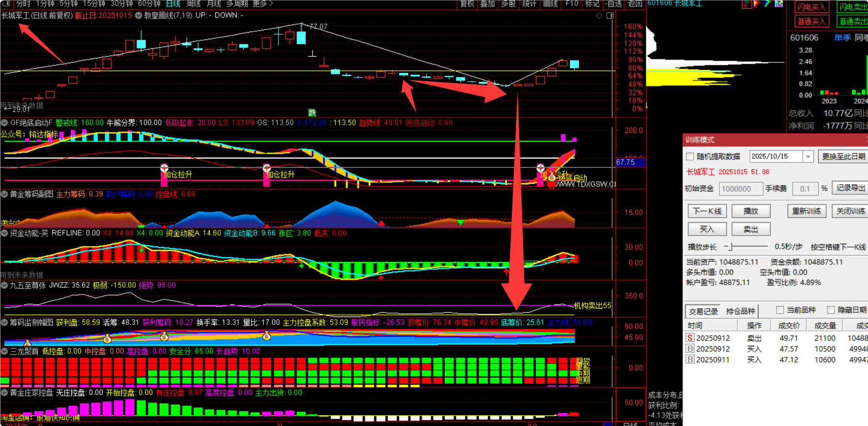The width and height of the screenshot is (868, 426).
Task: Click the green 跌 marker under the price chart
Action: (312, 112)
